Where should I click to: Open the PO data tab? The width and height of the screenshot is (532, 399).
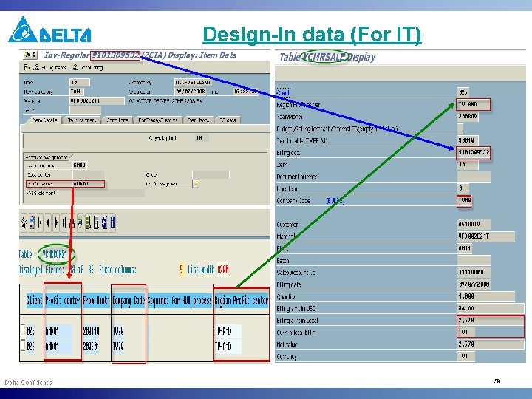tap(228, 120)
